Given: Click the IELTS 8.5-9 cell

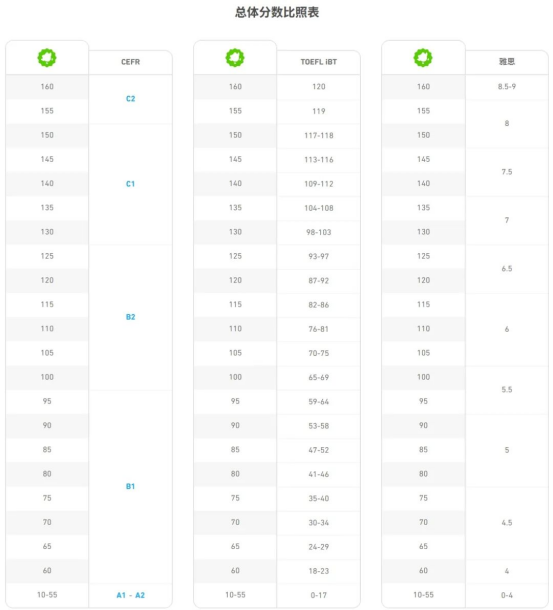Looking at the screenshot, I should (x=507, y=86).
